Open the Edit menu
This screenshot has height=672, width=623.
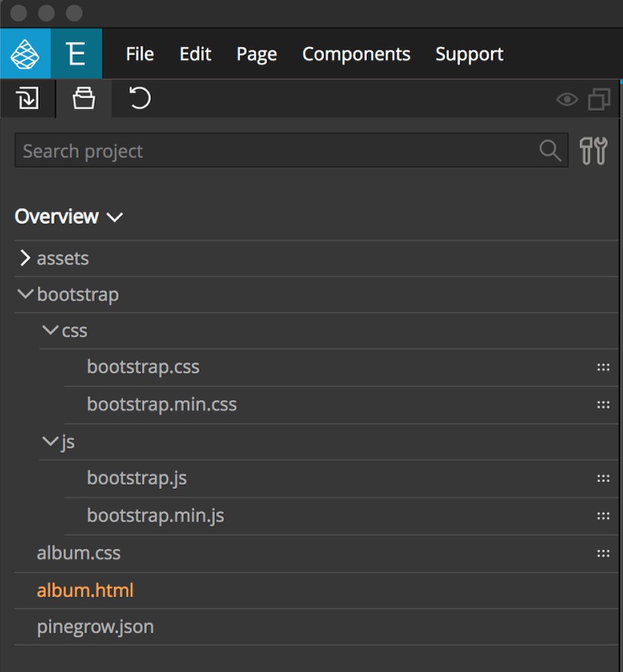click(x=195, y=54)
